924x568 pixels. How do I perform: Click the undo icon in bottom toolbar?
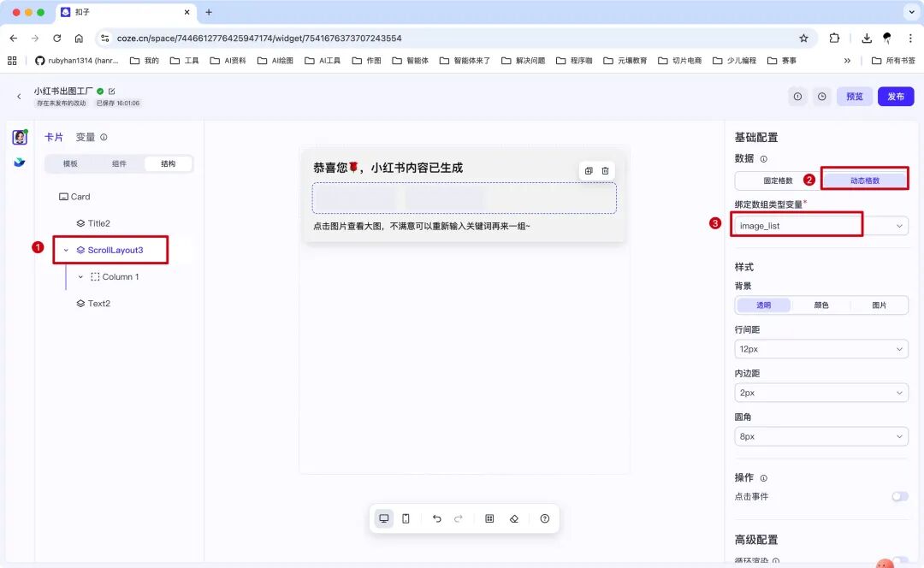436,518
